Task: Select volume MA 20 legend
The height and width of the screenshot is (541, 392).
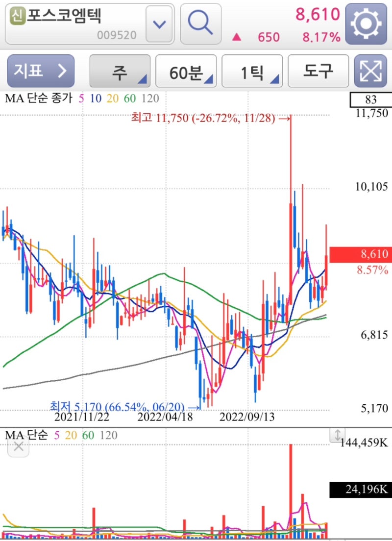Action: point(71,436)
